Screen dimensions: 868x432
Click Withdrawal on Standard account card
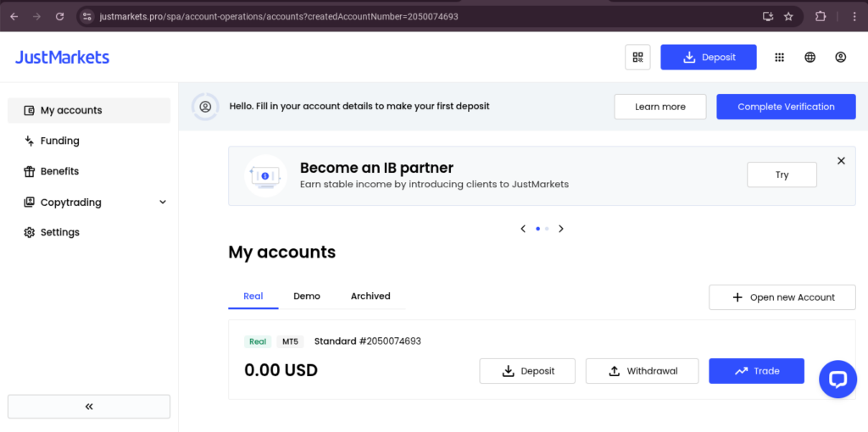click(x=643, y=371)
